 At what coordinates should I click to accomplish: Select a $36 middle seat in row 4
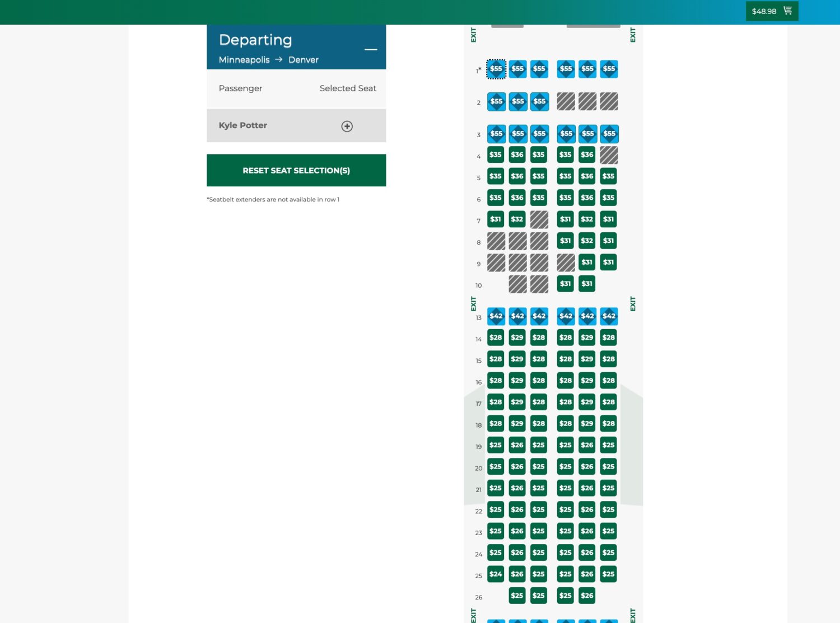coord(517,154)
